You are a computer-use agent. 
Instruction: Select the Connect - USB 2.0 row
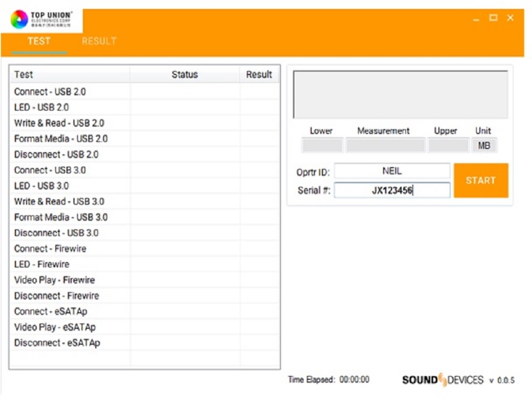tap(145, 92)
